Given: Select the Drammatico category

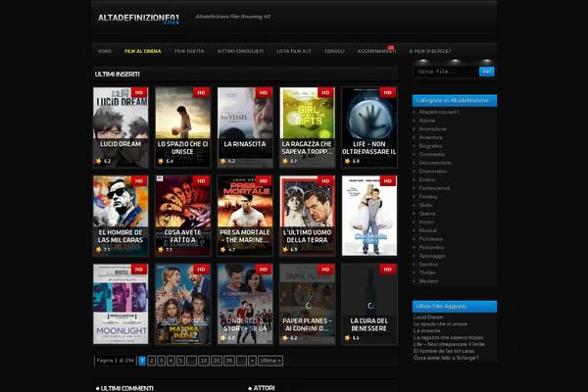Looking at the screenshot, I should (x=433, y=171).
